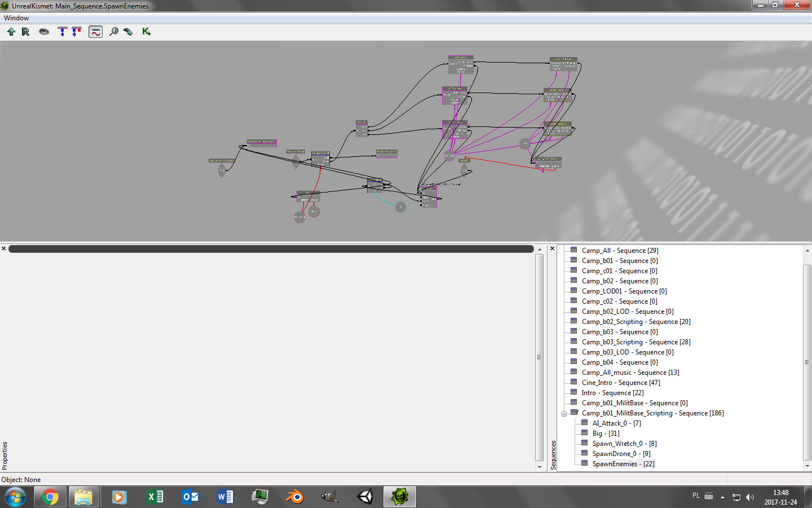
Task: Select Camp_b02 - Sequence [0]
Action: pyautogui.click(x=620, y=281)
